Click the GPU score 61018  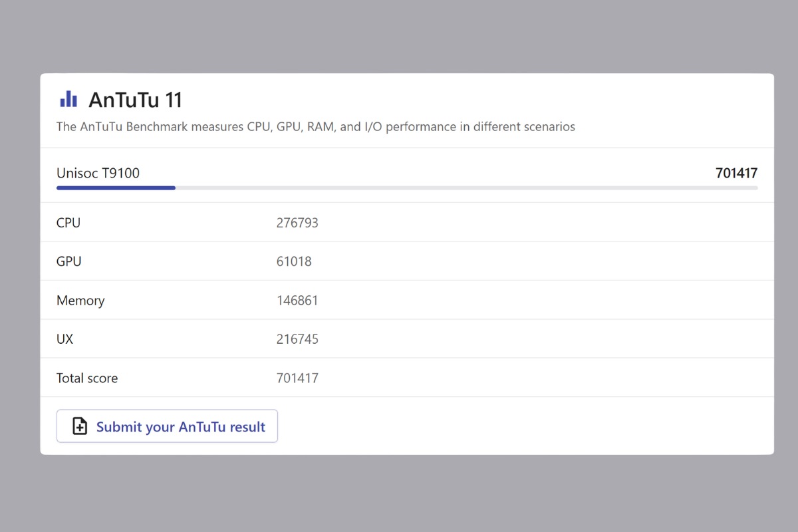click(294, 261)
